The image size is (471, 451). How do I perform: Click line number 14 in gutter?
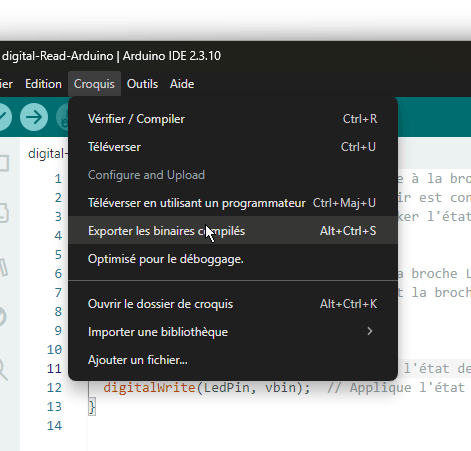(54, 426)
